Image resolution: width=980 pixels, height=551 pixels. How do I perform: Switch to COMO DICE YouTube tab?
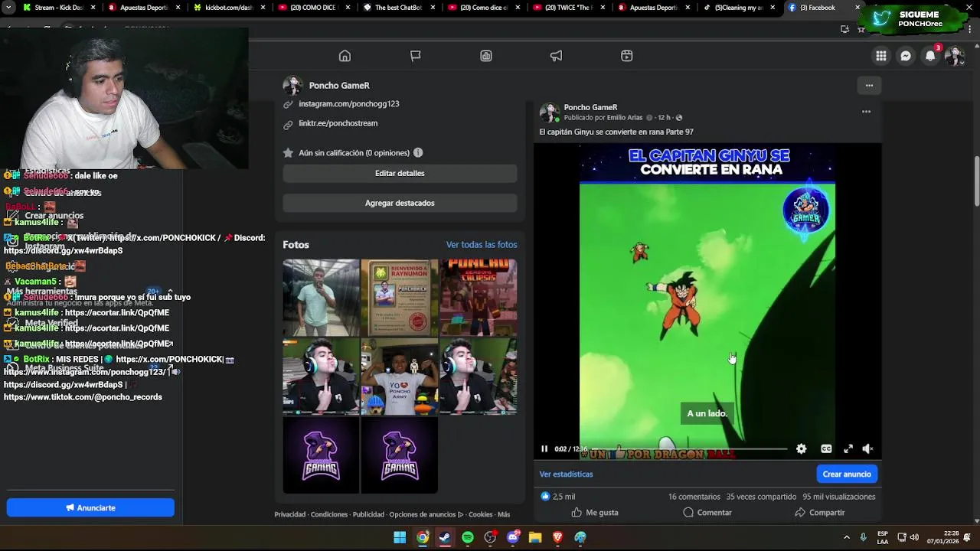(314, 8)
